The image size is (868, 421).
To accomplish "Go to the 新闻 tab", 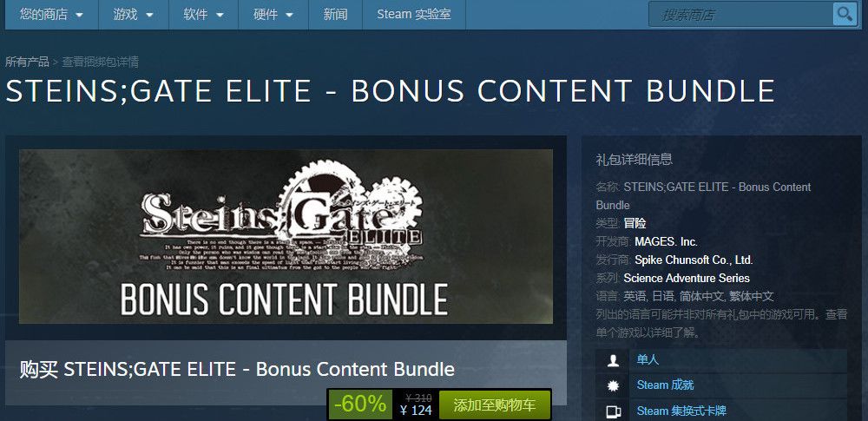I will pos(335,15).
